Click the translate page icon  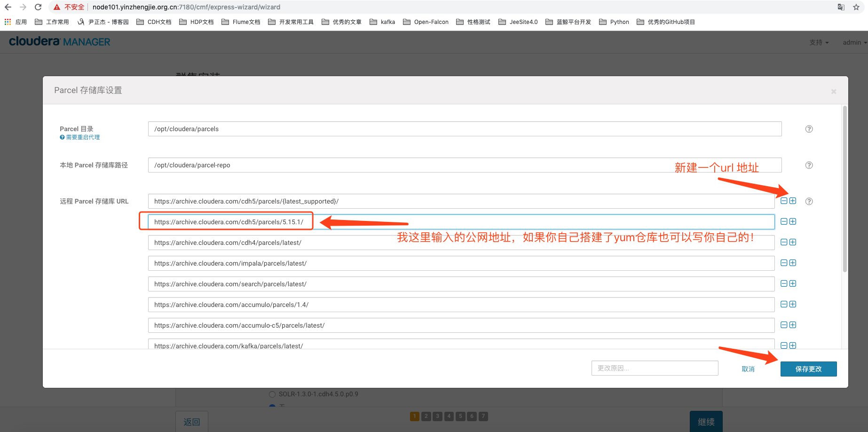(x=841, y=7)
